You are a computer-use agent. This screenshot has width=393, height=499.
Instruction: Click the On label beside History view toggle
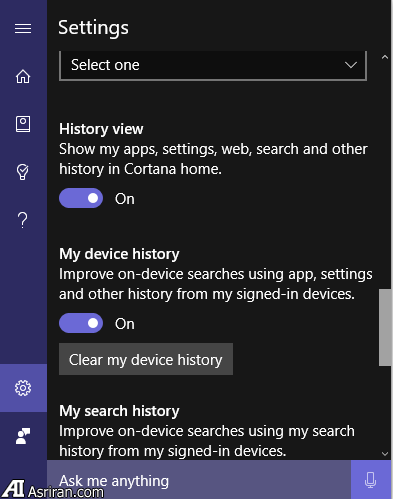click(x=125, y=199)
